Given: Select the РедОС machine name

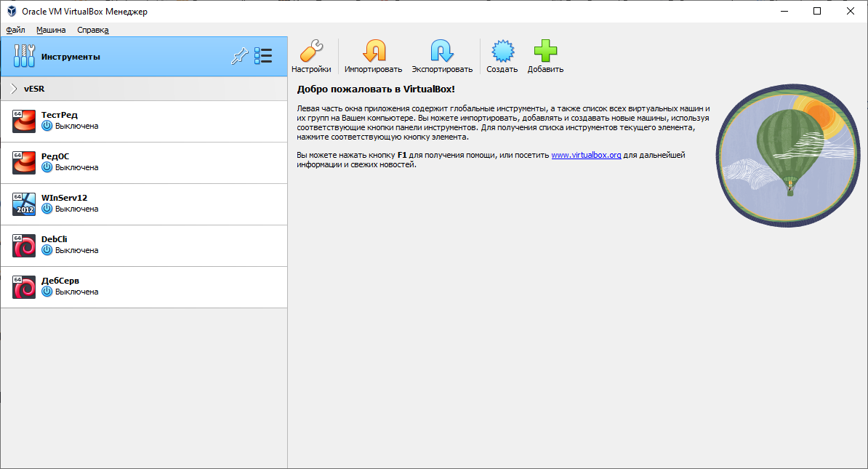Looking at the screenshot, I should [x=55, y=156].
